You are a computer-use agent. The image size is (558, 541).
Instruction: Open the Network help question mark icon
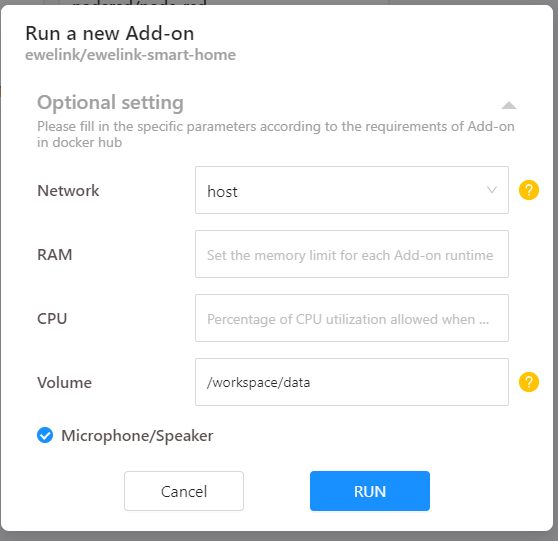(x=529, y=190)
